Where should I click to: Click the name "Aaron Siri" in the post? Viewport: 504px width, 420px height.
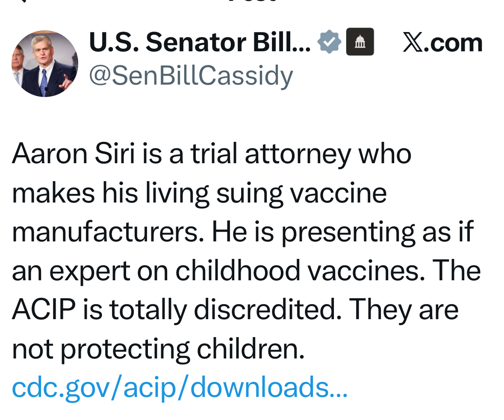tap(73, 153)
